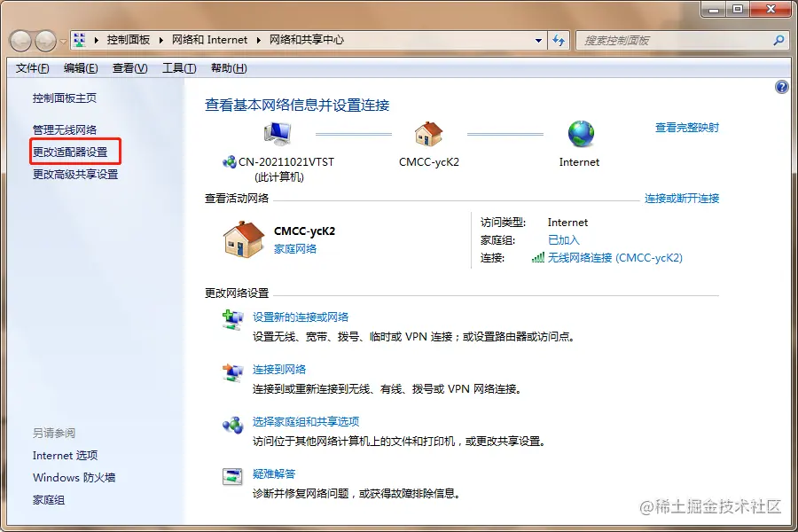The width and height of the screenshot is (798, 532).
Task: Click the Internet globe icon in network map
Action: (x=581, y=133)
